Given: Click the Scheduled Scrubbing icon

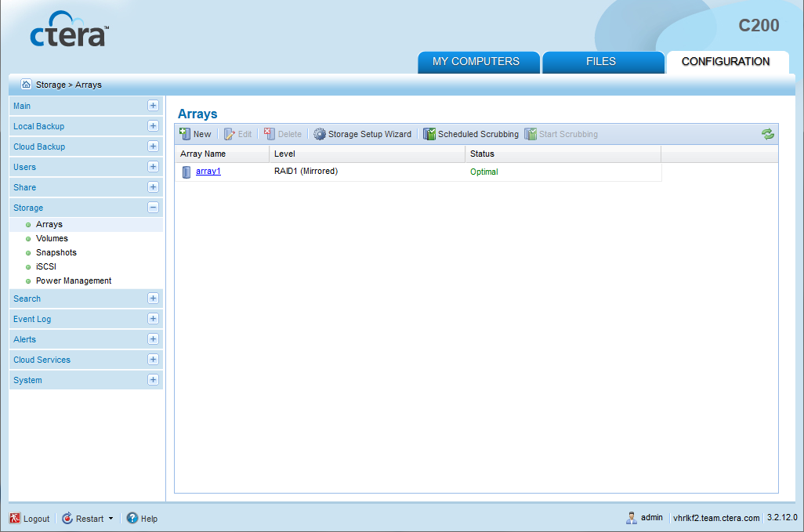Looking at the screenshot, I should coord(429,134).
